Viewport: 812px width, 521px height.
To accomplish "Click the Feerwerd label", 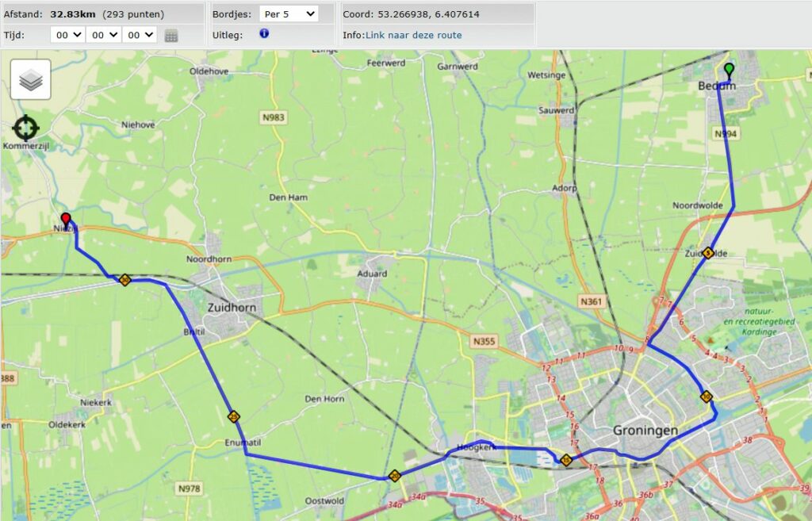I will [x=386, y=63].
